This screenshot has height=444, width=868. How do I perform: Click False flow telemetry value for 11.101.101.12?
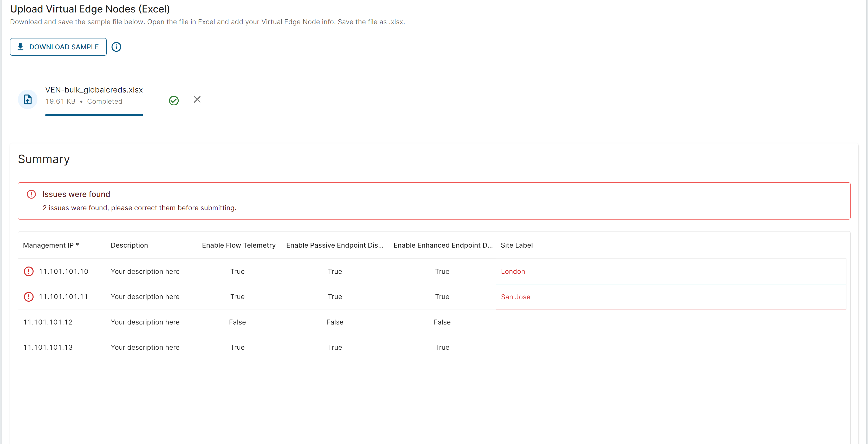[x=237, y=322]
